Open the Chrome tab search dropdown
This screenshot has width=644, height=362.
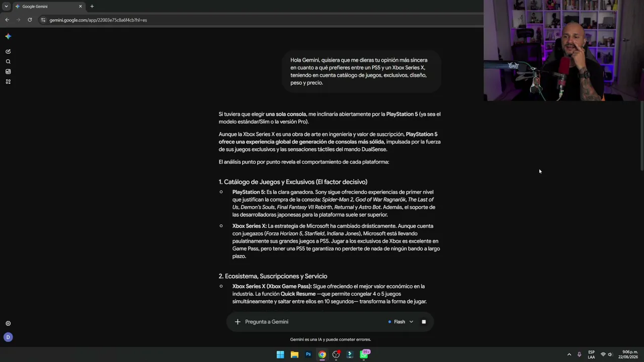(x=6, y=7)
